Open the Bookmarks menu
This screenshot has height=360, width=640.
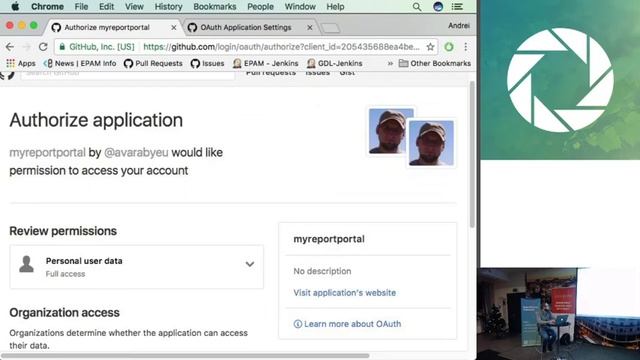click(x=215, y=7)
